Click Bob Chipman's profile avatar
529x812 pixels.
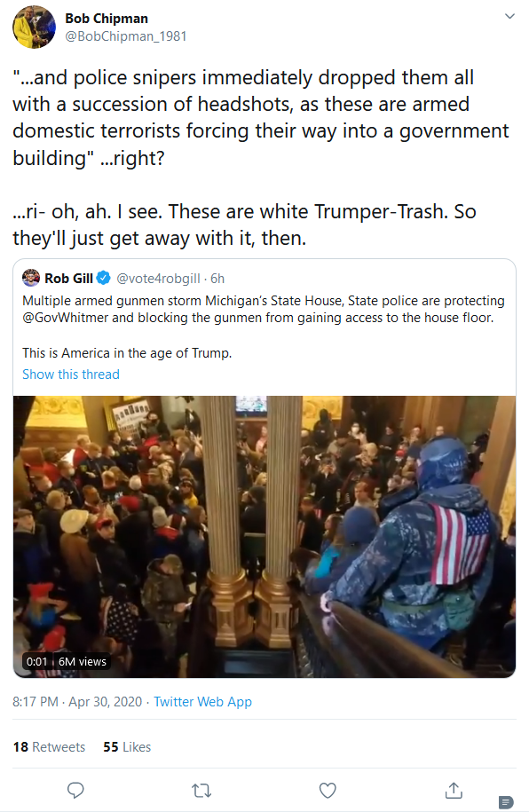(x=35, y=27)
